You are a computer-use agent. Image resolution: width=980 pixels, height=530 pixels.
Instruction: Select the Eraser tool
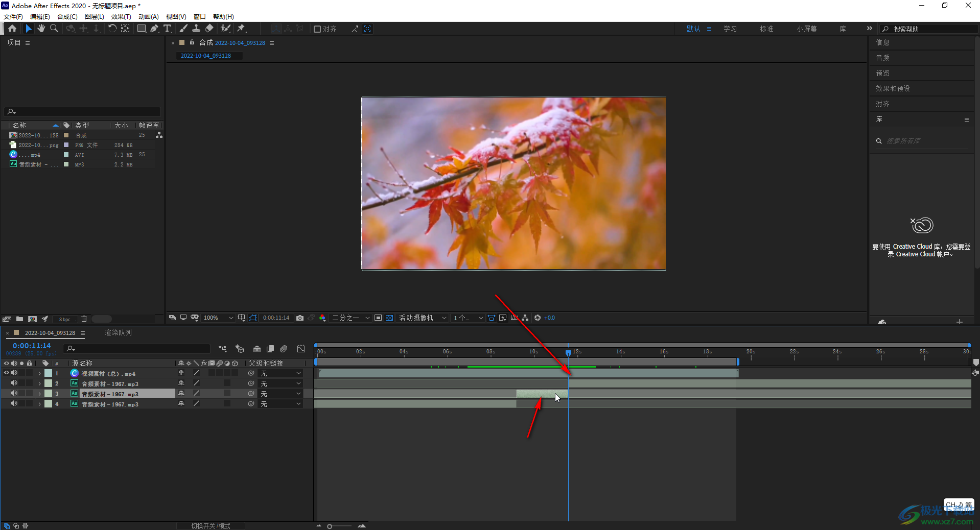coord(209,29)
